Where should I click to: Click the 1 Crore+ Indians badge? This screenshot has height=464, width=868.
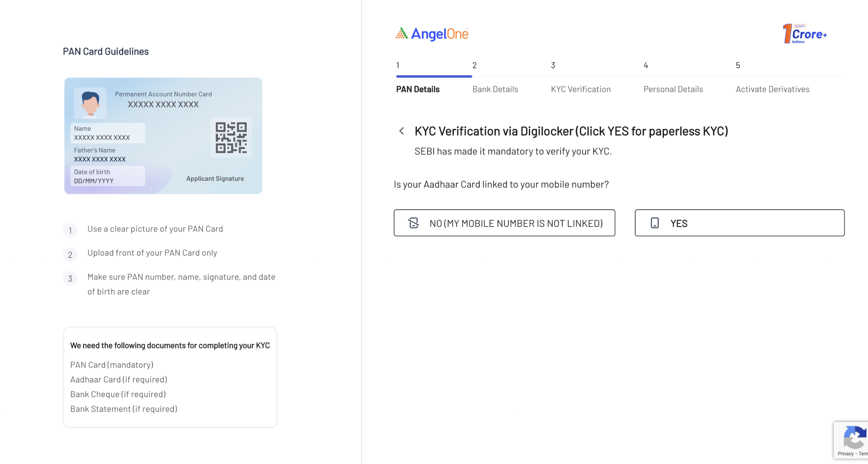click(805, 34)
